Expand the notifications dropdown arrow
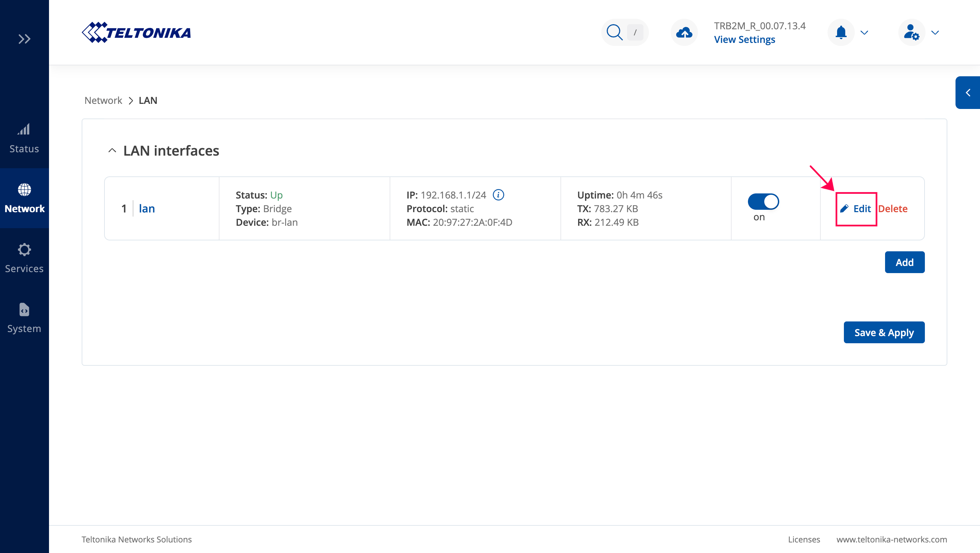This screenshot has width=980, height=553. coord(864,32)
